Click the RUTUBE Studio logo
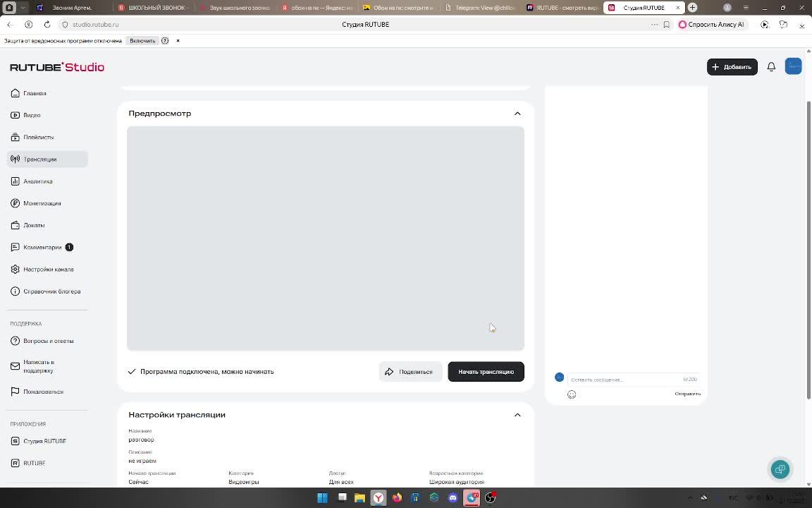Image resolution: width=812 pixels, height=508 pixels. point(57,67)
